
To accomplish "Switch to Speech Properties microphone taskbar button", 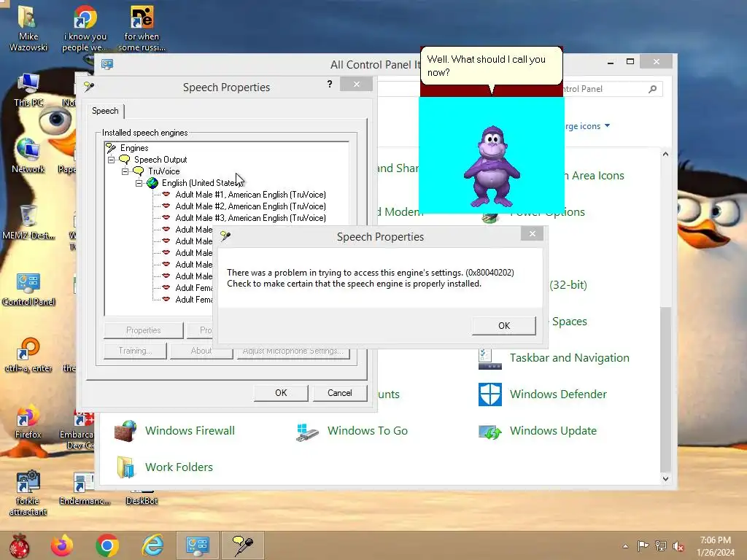I will [242, 545].
